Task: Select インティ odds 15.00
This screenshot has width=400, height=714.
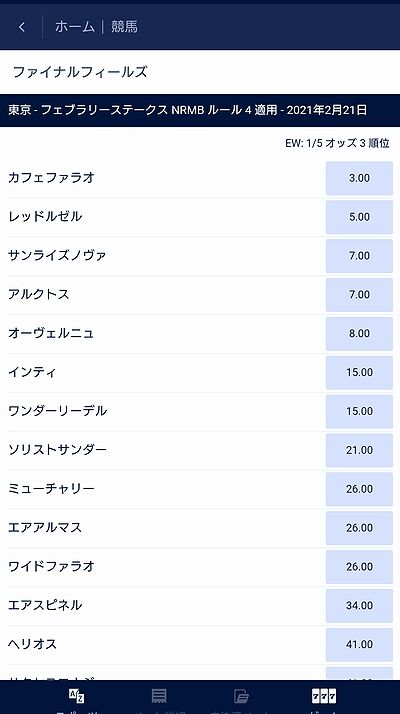Action: tap(359, 372)
